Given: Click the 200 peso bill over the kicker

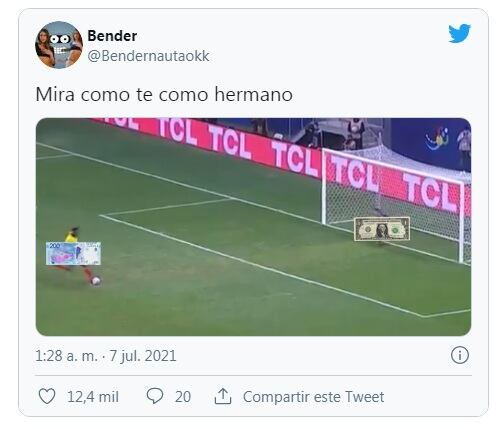Looking at the screenshot, I should click(73, 254).
